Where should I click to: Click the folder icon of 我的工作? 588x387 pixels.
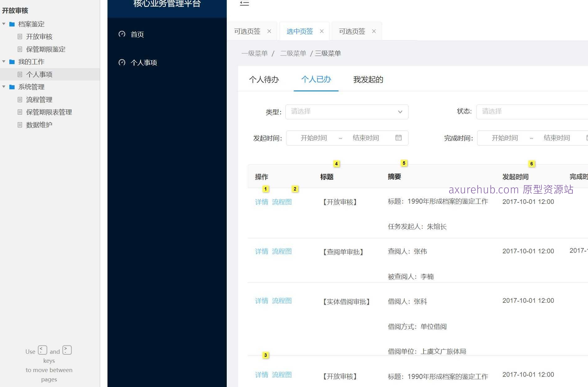(12, 62)
